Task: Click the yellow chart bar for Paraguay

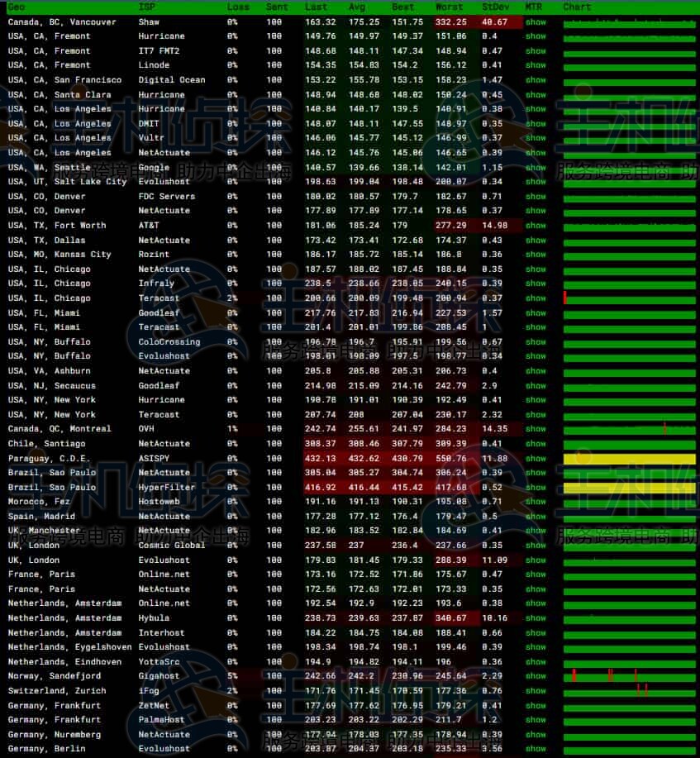Action: (x=630, y=460)
